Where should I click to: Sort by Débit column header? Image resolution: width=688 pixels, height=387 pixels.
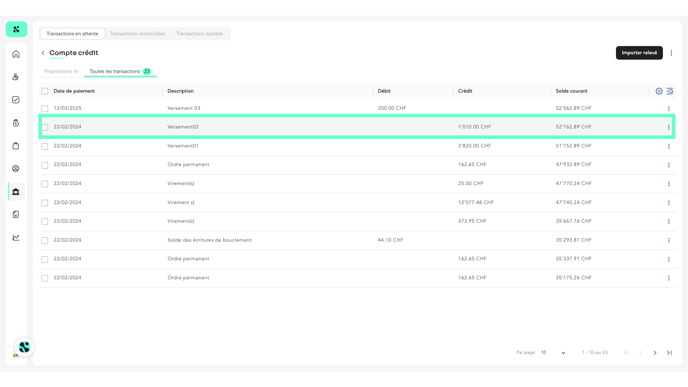[x=384, y=91]
